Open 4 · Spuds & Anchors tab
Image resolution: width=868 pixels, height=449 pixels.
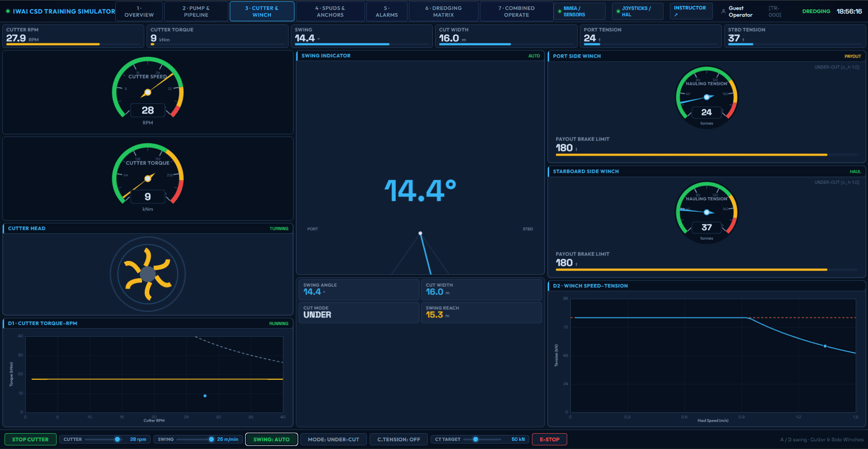point(330,11)
